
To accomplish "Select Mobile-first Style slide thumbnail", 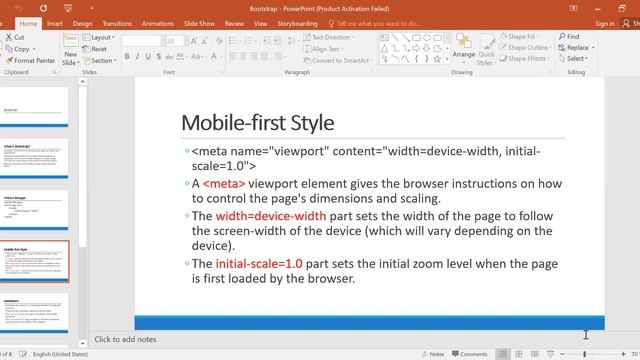I will [x=34, y=262].
